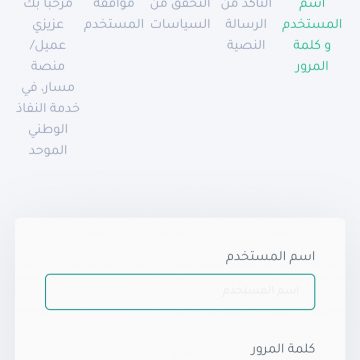Image resolution: width=360 pixels, height=360 pixels.
Task: Select the green 'اسم المستخدم و كلمة المرور' step
Action: pyautogui.click(x=312, y=35)
